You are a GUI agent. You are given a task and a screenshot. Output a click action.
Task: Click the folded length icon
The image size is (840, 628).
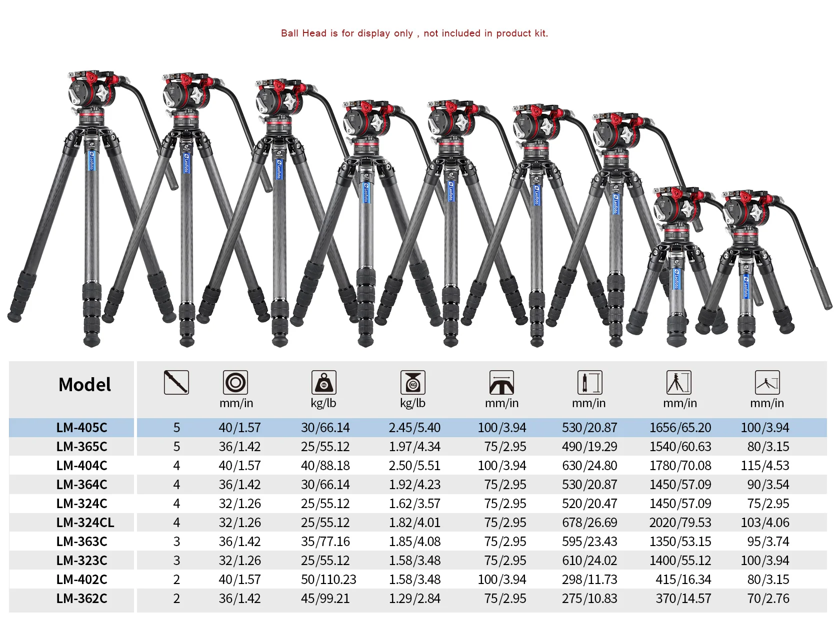pos(589,383)
